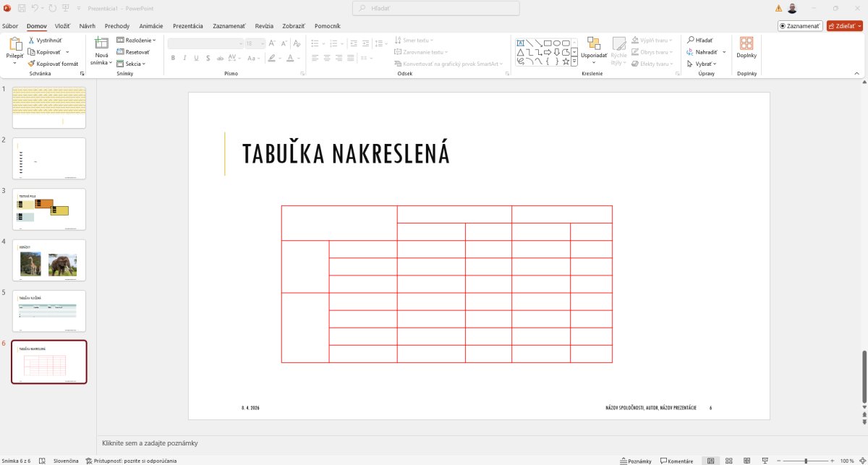Switch to the Animácie tab

(150, 26)
